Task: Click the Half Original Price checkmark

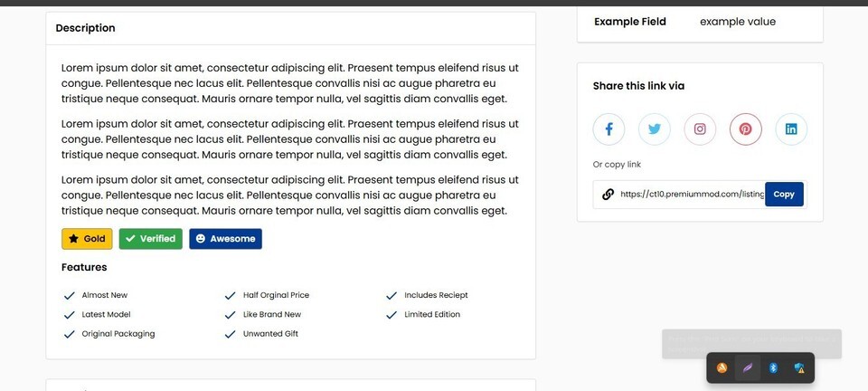Action: click(x=231, y=296)
